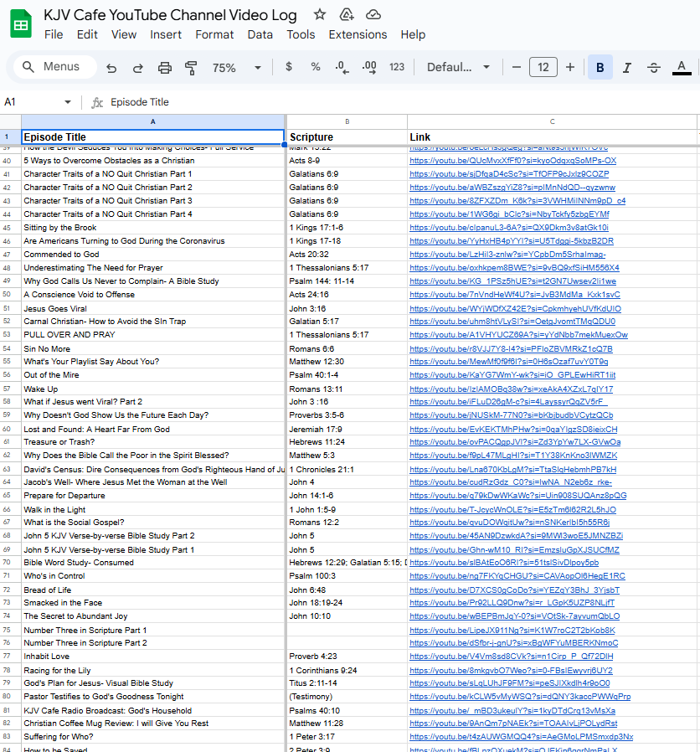Open the Data menu
Viewport: 700px width, 752px height.
point(260,34)
